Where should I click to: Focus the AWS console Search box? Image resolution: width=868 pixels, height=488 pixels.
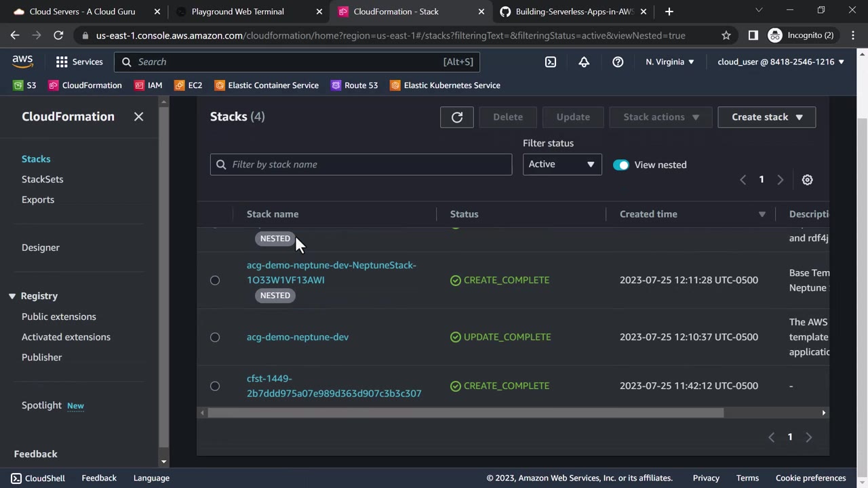(x=297, y=62)
